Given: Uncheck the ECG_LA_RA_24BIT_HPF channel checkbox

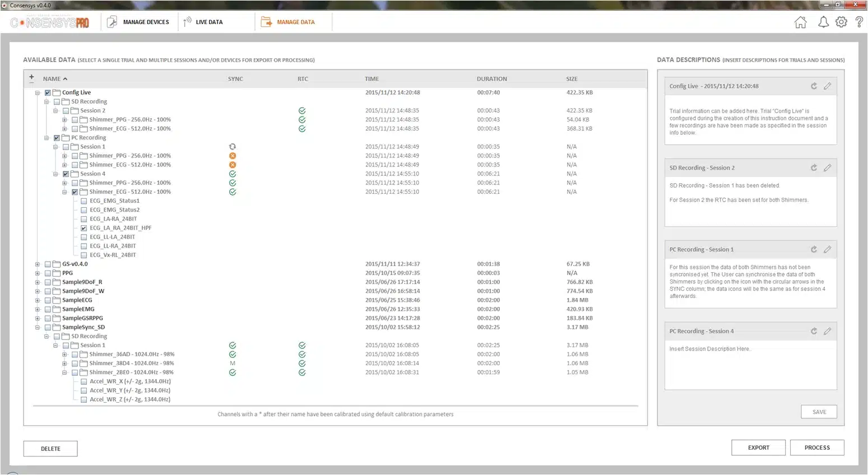Looking at the screenshot, I should tap(84, 229).
